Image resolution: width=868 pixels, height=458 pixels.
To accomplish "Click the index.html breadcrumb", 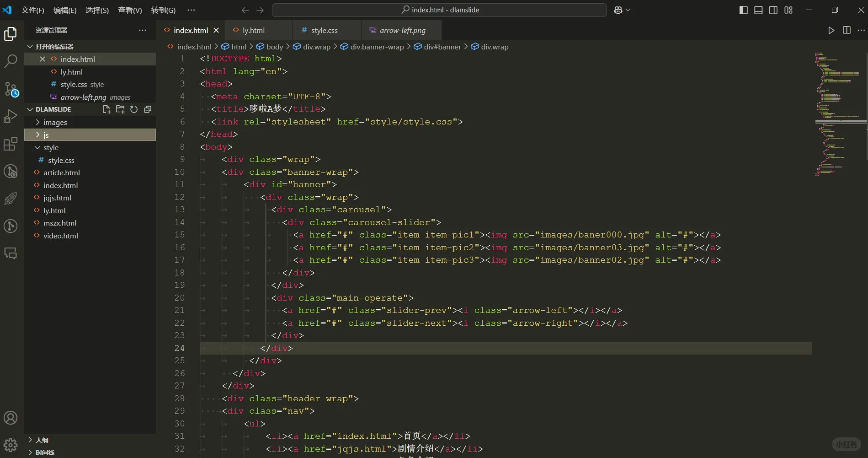I will pyautogui.click(x=189, y=47).
